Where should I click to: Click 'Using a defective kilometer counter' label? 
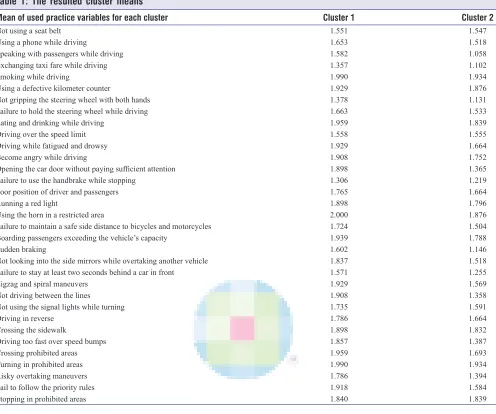click(x=55, y=89)
